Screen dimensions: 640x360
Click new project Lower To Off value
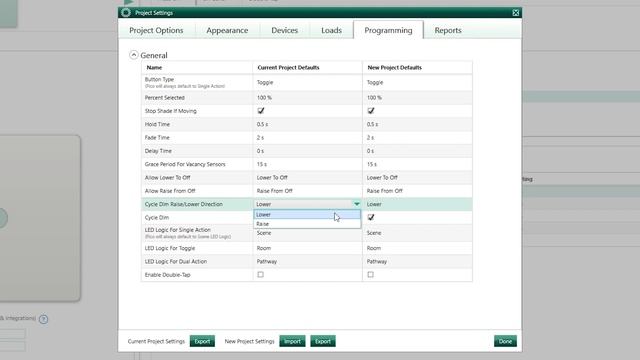(382, 178)
